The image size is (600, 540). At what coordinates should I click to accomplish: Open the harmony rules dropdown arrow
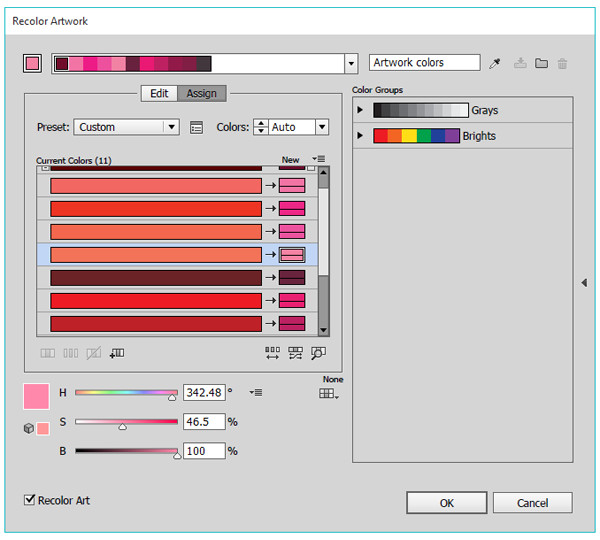coord(351,63)
